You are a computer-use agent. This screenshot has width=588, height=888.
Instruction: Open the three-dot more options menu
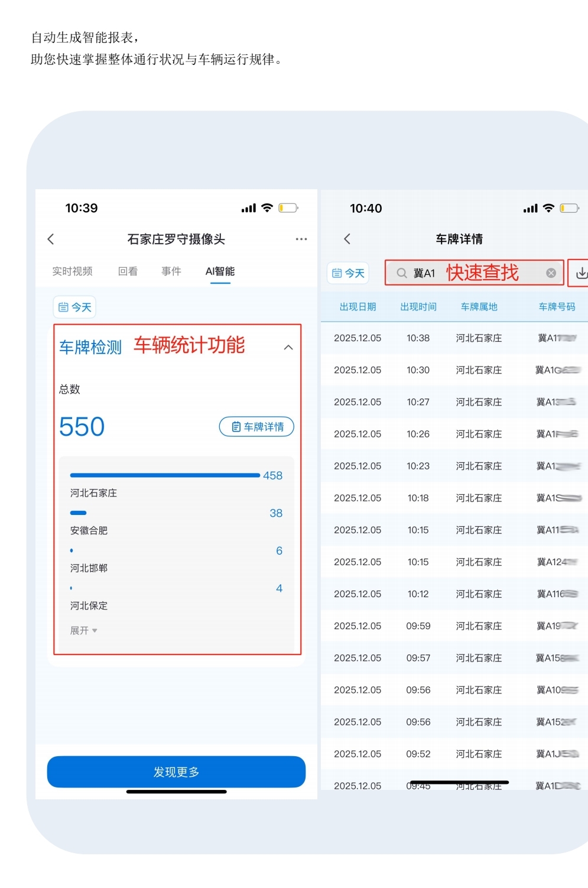[x=301, y=239]
